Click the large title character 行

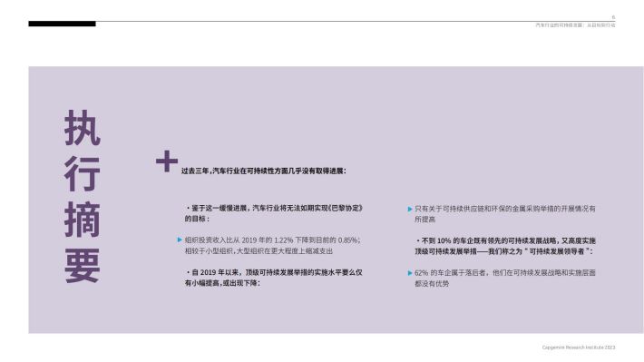pos(83,174)
